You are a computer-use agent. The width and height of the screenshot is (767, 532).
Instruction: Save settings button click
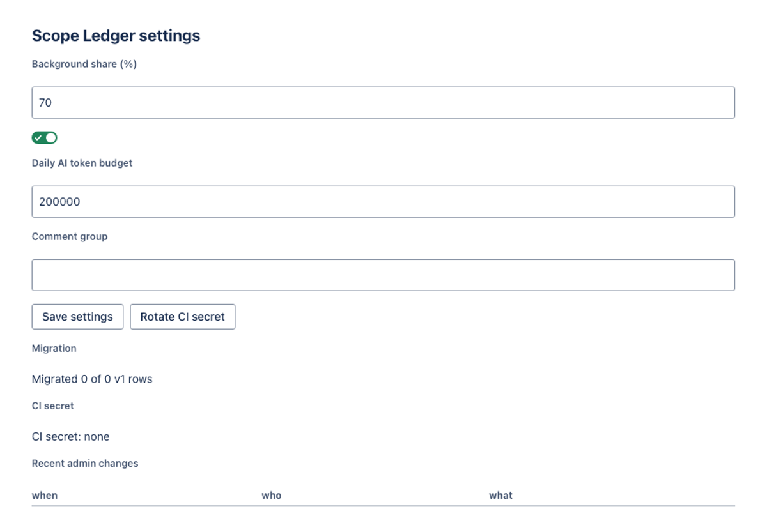click(77, 317)
